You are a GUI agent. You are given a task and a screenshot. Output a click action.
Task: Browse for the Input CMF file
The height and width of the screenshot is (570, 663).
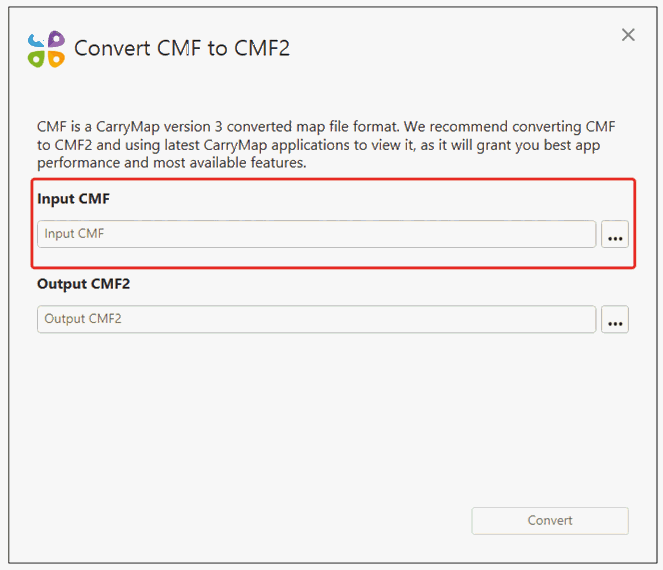point(615,234)
